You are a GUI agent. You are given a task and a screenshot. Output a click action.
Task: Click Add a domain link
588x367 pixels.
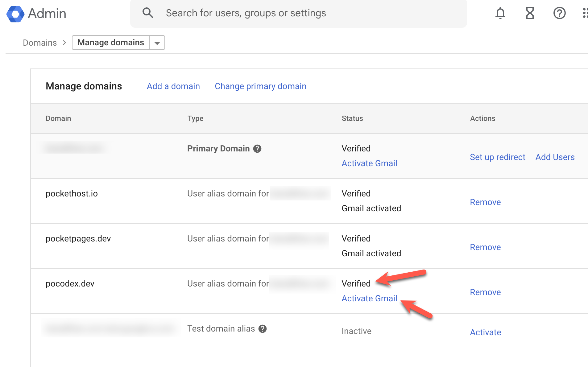click(173, 86)
